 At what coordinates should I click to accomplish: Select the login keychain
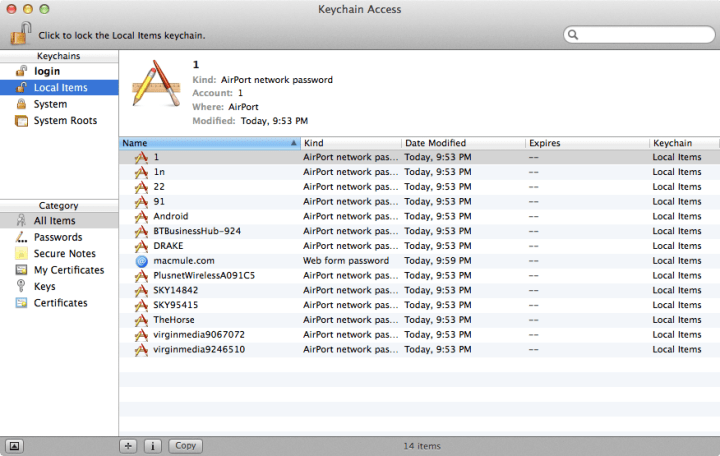click(59, 71)
